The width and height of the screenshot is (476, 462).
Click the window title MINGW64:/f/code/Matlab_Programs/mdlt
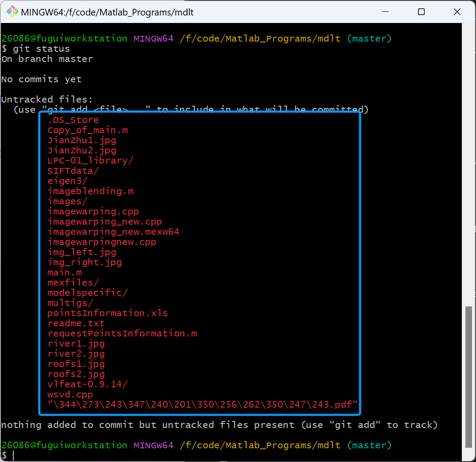point(107,12)
